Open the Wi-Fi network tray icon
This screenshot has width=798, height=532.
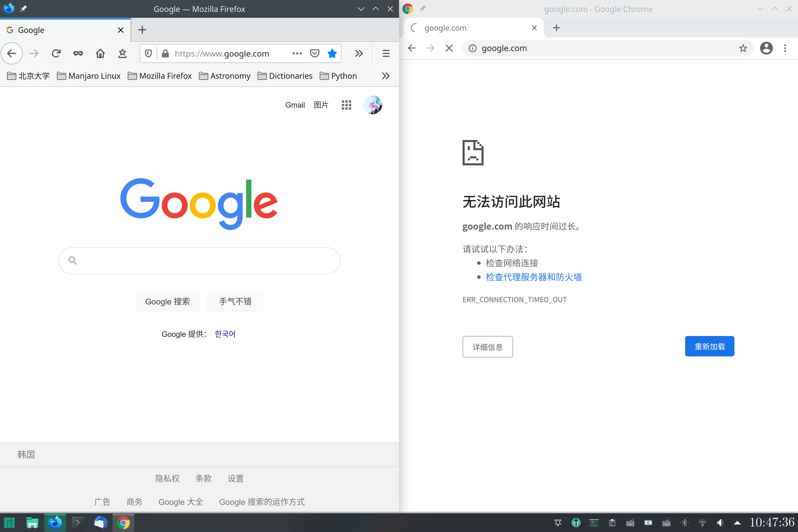702,522
